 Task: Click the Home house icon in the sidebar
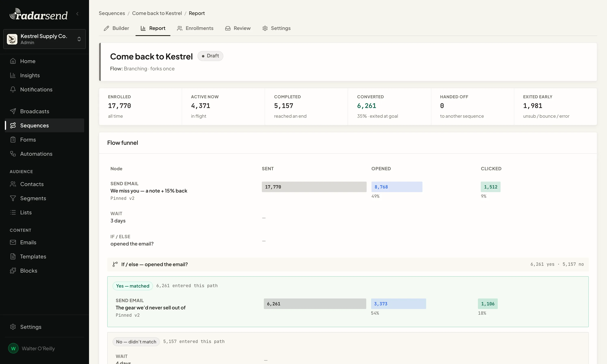13,61
